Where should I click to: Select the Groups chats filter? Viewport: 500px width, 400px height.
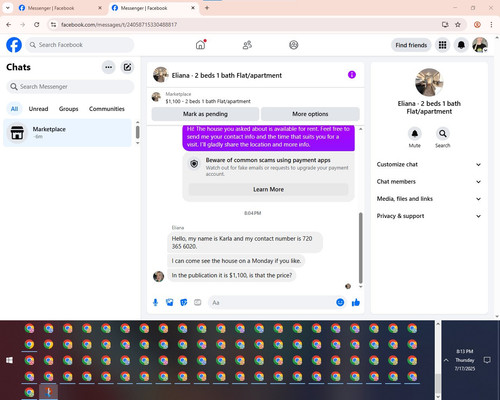point(68,109)
